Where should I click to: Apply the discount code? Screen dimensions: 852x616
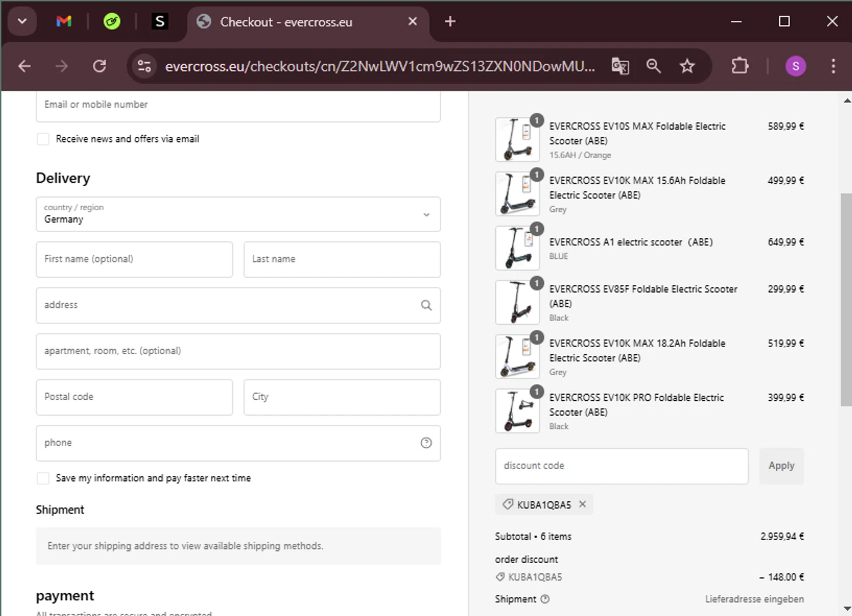coord(782,466)
